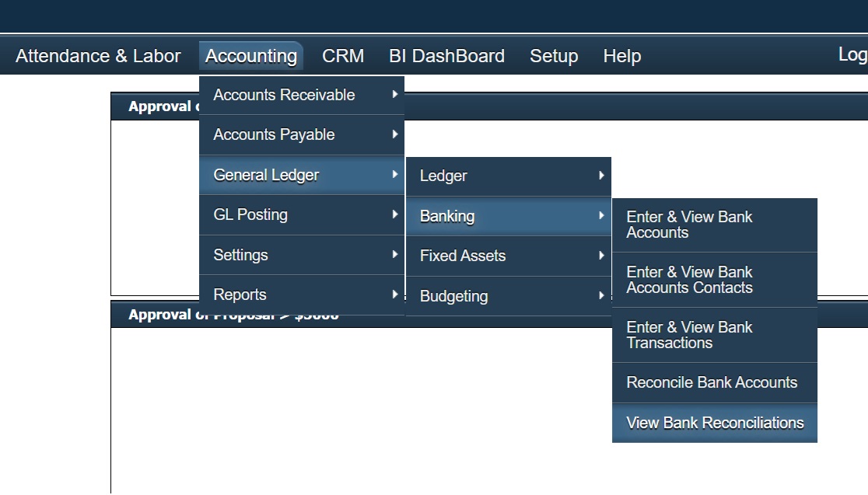
Task: Click the Log out option top right
Action: click(853, 54)
